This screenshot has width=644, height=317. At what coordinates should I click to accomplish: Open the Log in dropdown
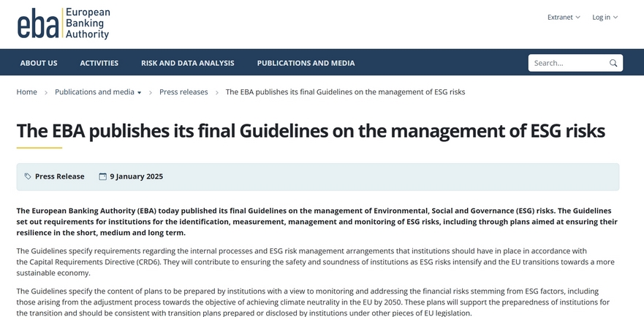click(605, 17)
